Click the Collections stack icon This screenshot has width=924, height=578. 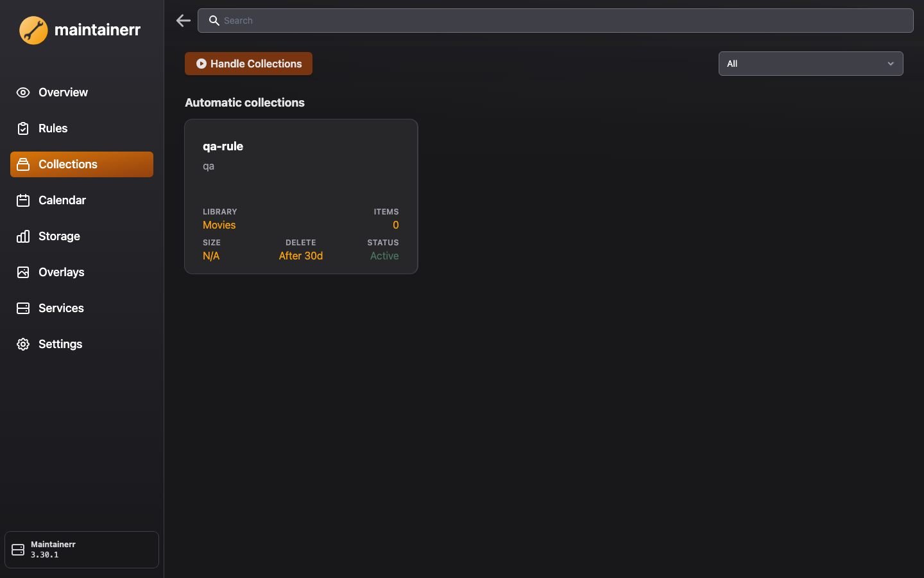coord(23,164)
